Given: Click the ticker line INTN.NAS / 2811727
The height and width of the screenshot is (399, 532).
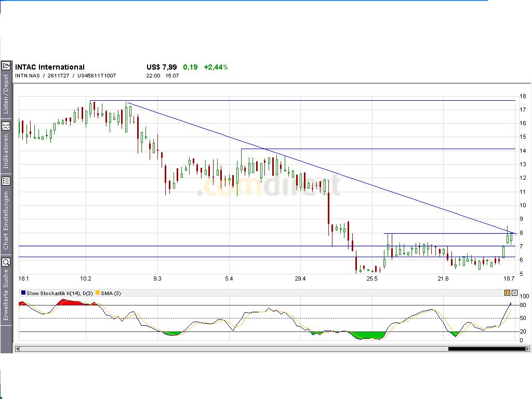Looking at the screenshot, I should [65, 76].
